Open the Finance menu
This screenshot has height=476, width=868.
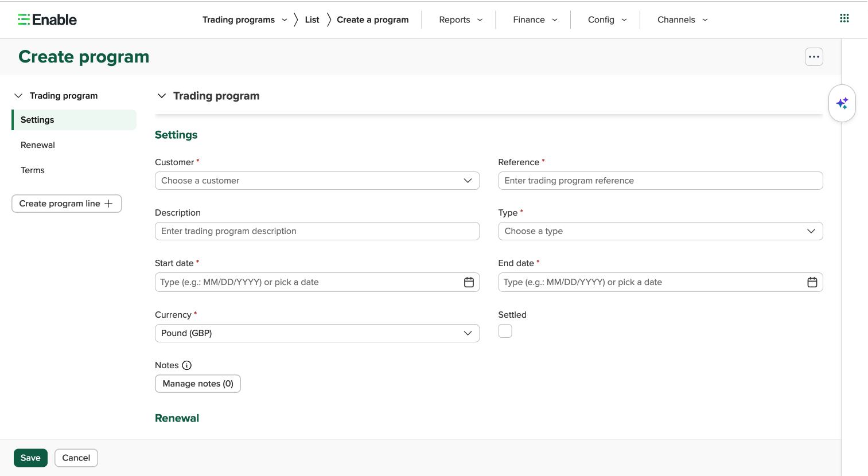pyautogui.click(x=535, y=19)
